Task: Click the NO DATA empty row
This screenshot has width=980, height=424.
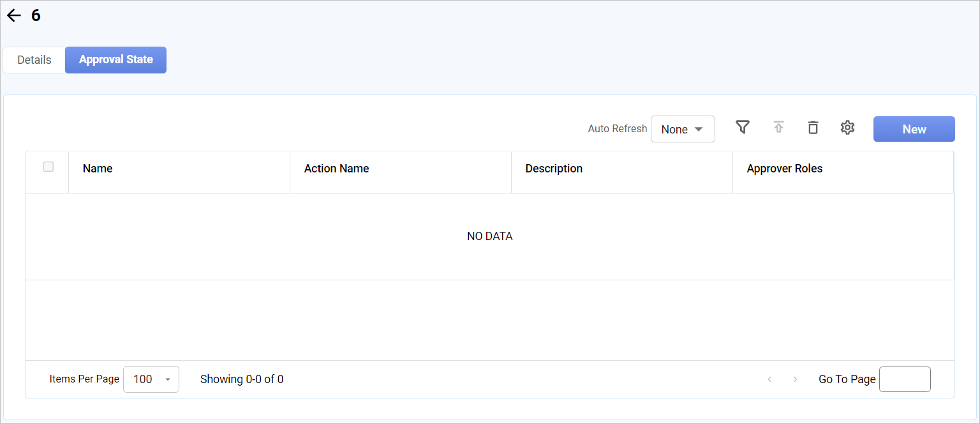Action: 489,236
